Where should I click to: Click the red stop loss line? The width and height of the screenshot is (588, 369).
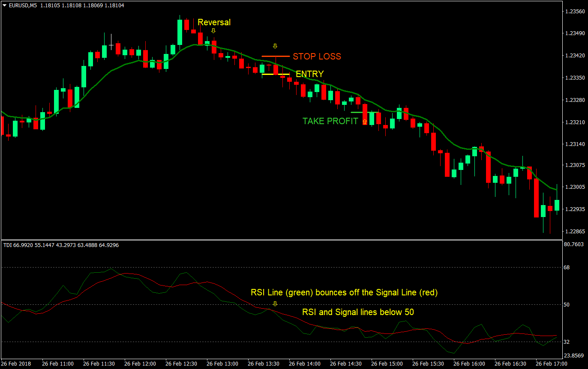pyautogui.click(x=276, y=56)
